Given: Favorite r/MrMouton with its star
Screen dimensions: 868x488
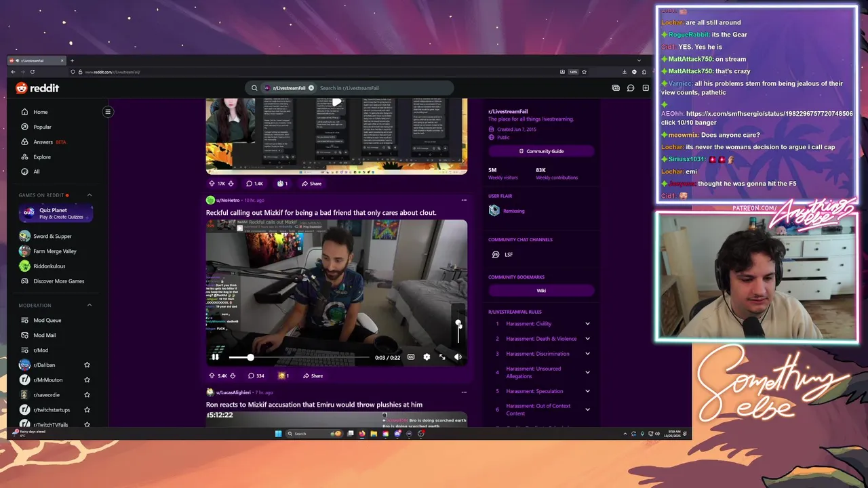Looking at the screenshot, I should 87,380.
